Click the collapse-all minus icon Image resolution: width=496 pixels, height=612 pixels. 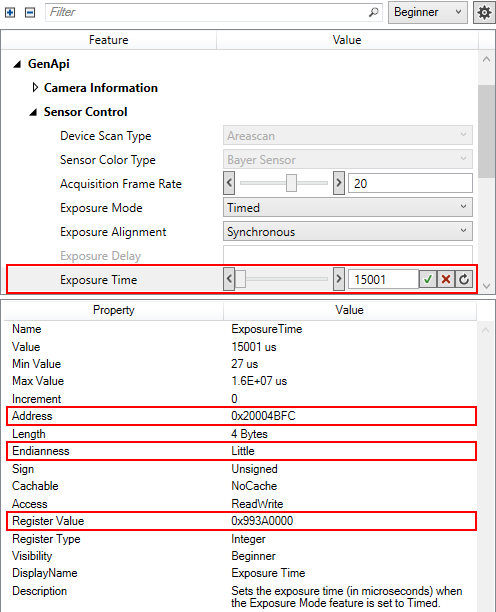click(x=30, y=12)
